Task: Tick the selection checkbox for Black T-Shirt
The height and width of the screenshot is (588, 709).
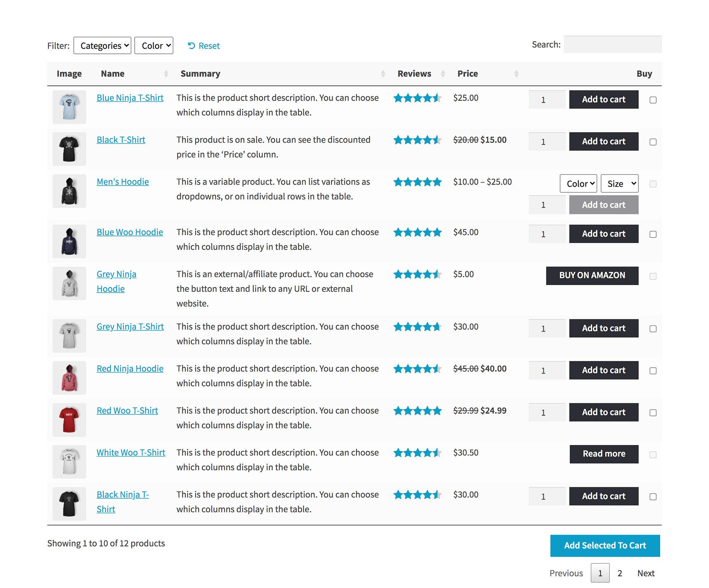Action: [x=652, y=142]
